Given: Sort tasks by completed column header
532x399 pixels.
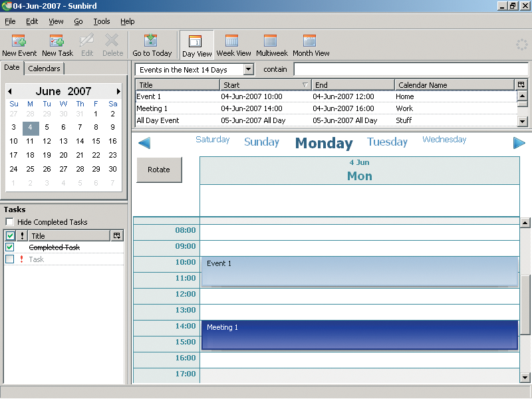Looking at the screenshot, I should 10,235.
